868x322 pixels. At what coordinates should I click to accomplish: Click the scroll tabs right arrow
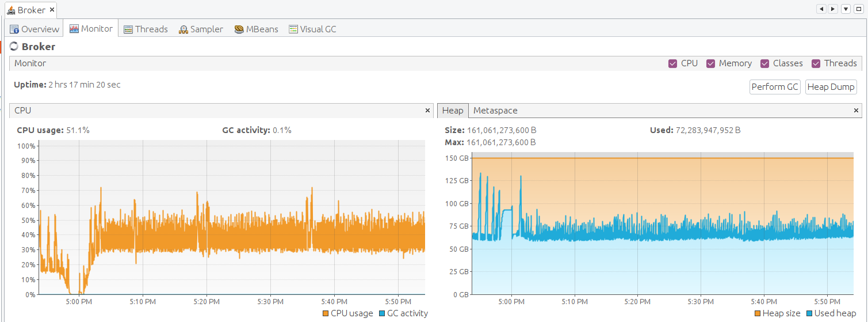[832, 9]
